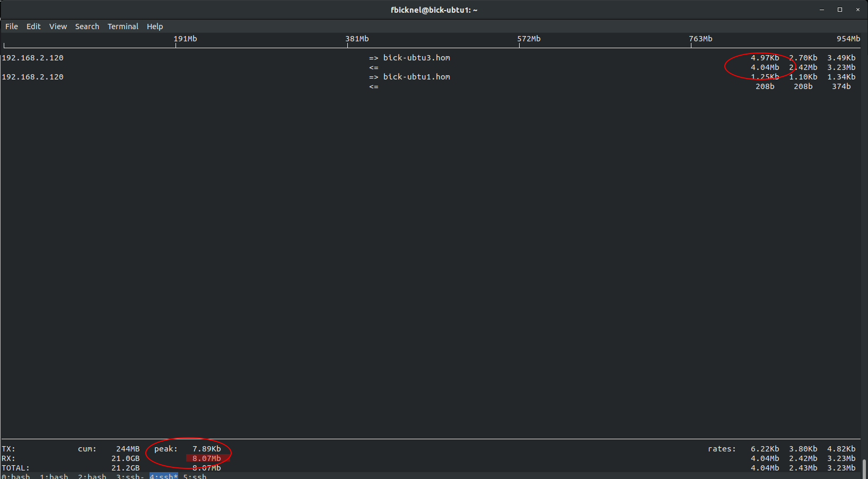Click the terminal's vertical scrollbar handle
The width and height of the screenshot is (868, 479).
[865, 468]
